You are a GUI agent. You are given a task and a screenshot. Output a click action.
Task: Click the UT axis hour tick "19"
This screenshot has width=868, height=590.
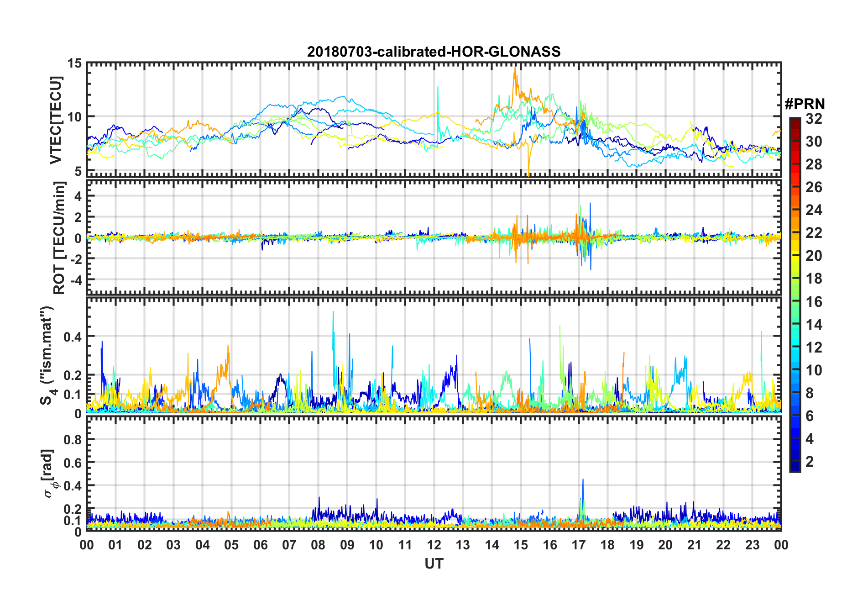(x=637, y=545)
